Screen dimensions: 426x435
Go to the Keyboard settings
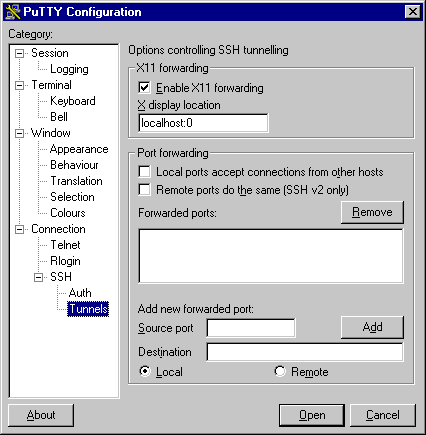(x=73, y=101)
